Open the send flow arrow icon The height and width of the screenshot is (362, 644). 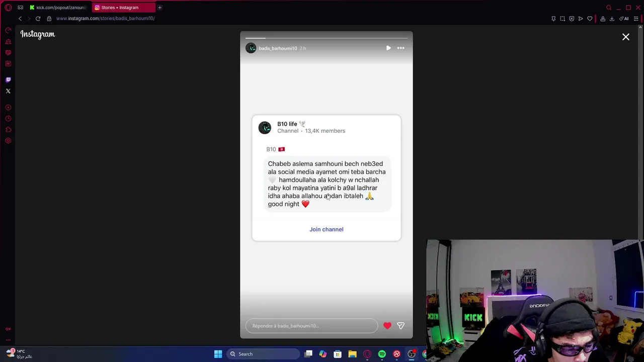[x=581, y=19]
